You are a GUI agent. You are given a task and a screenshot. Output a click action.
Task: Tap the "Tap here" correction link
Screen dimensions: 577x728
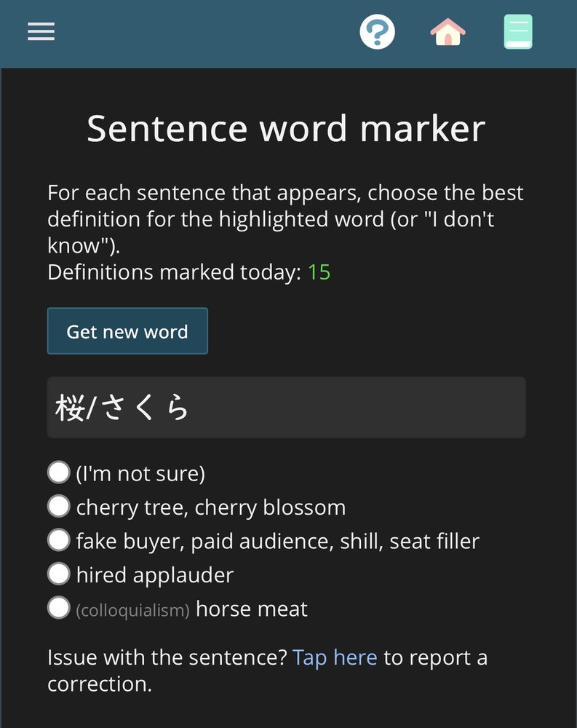point(335,658)
